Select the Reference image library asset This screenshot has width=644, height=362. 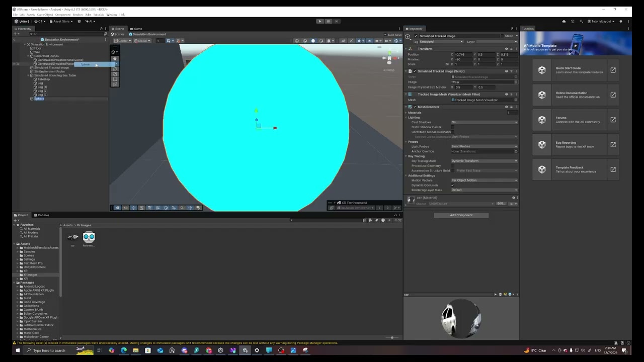click(89, 237)
